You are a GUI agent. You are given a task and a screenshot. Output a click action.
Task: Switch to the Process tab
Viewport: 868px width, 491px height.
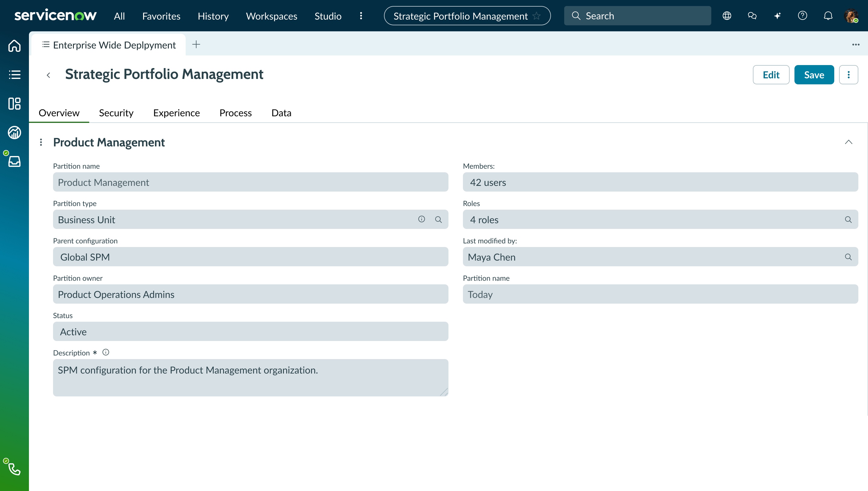[235, 113]
